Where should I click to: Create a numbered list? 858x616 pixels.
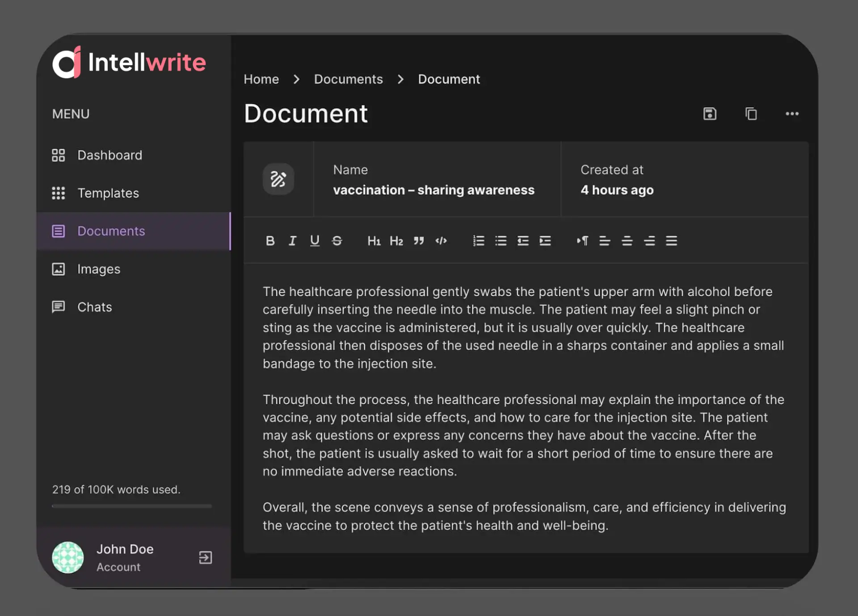tap(478, 241)
